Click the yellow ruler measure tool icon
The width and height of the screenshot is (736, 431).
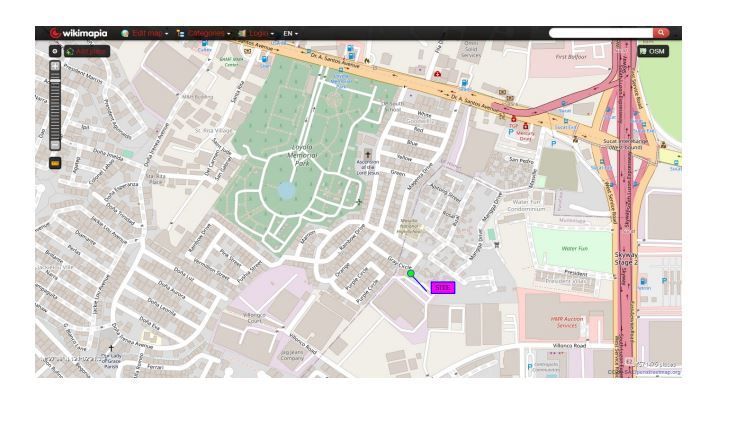(x=55, y=163)
